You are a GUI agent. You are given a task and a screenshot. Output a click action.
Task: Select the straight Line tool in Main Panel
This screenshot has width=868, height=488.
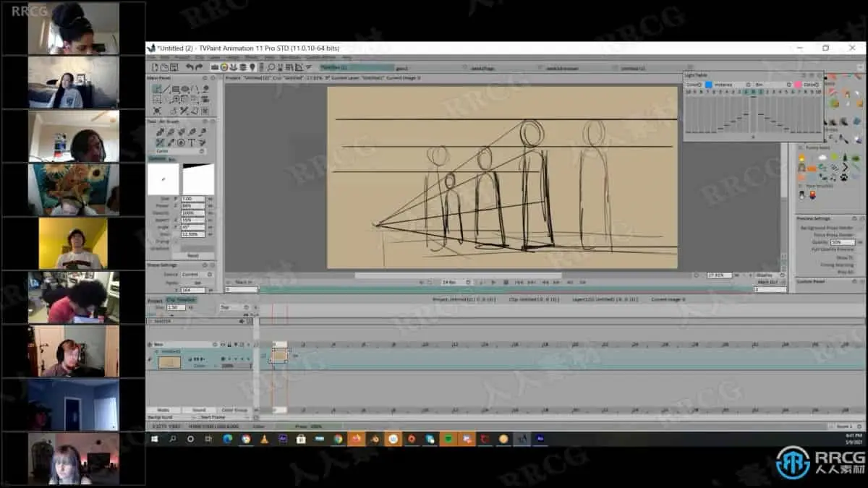point(166,89)
